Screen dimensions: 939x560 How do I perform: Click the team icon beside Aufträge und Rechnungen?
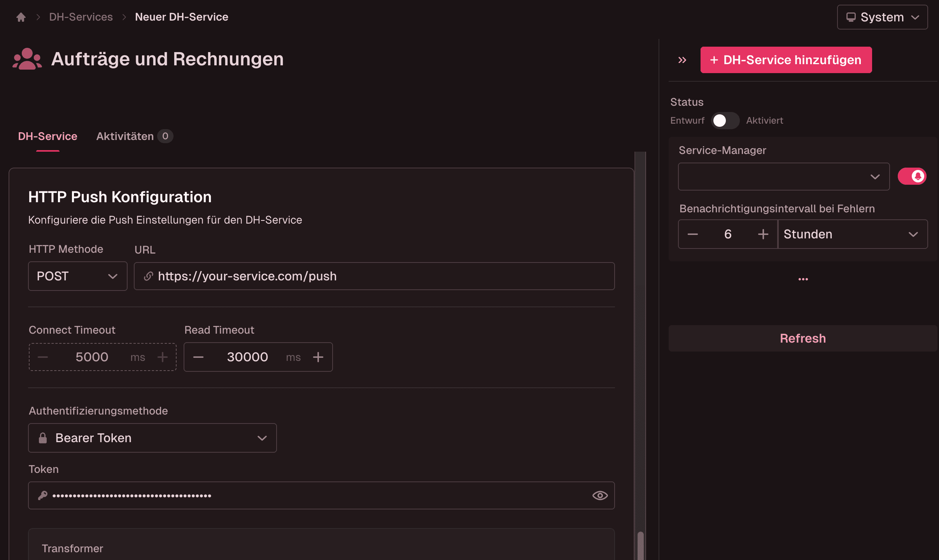(x=27, y=59)
